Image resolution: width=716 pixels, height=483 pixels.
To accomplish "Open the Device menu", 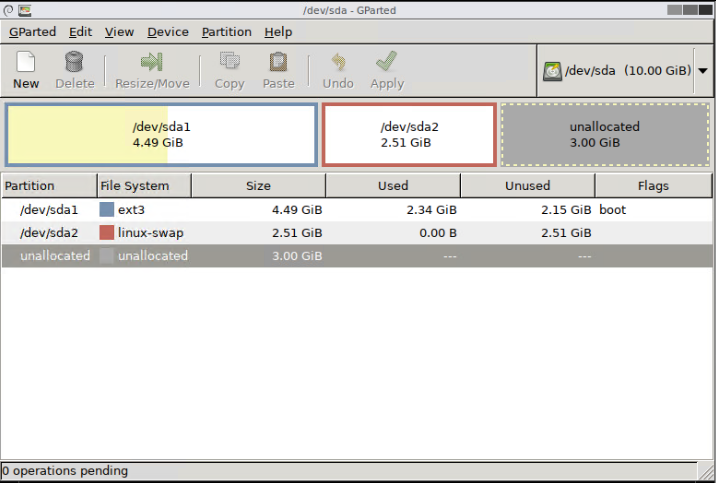I will 168,32.
